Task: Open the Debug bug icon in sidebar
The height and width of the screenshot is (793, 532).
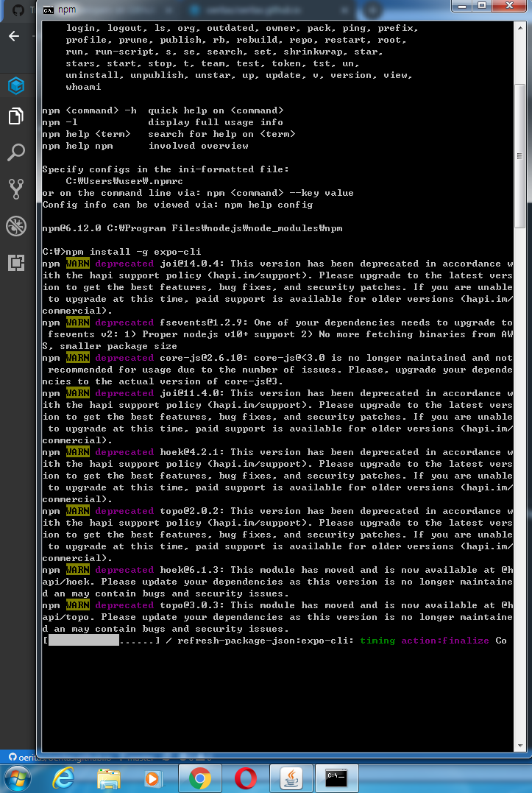Action: coord(16,226)
